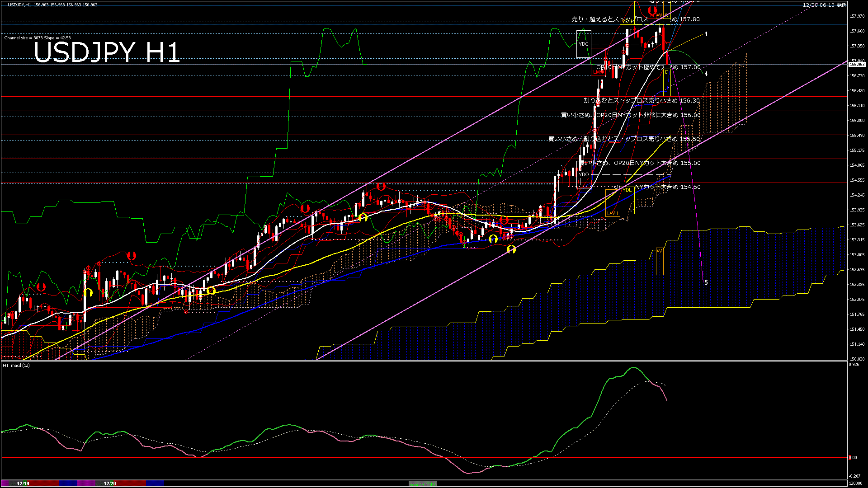This screenshot has width=868, height=488.
Task: Click wave label 1 at yellow line end
Action: point(706,34)
